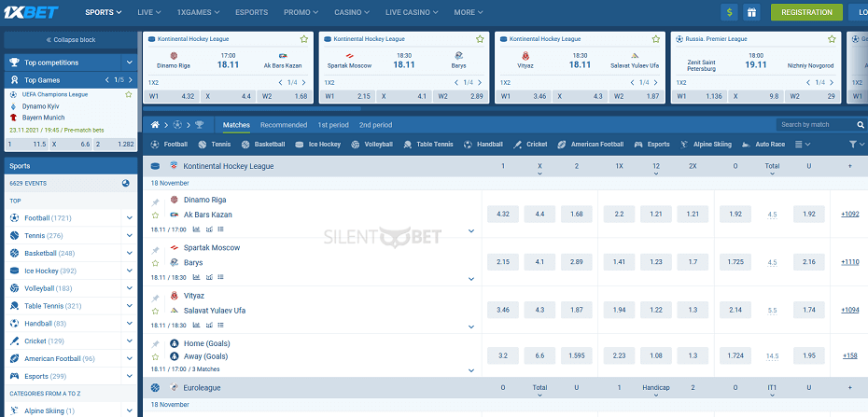Open the dollar deposit icon
The width and height of the screenshot is (868, 417).
click(729, 12)
